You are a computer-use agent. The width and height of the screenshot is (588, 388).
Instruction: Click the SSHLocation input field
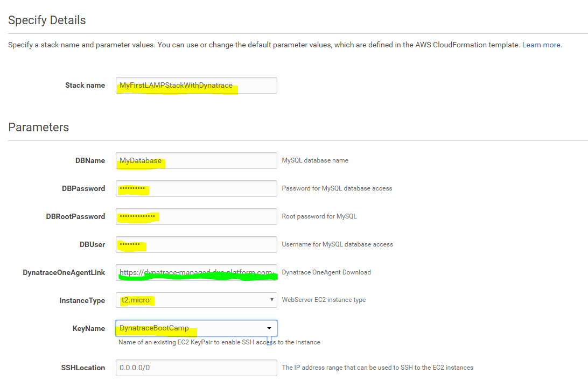[197, 368]
